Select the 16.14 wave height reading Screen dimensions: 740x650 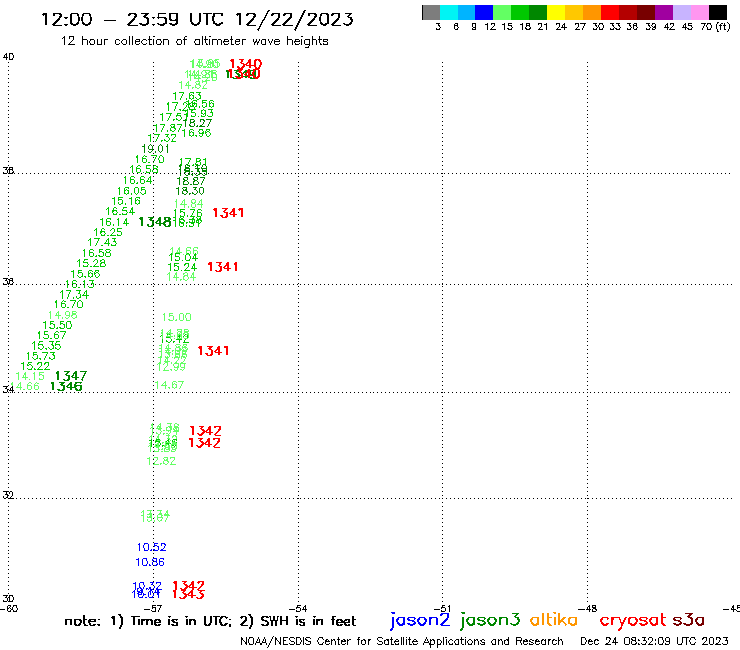[x=114, y=222]
